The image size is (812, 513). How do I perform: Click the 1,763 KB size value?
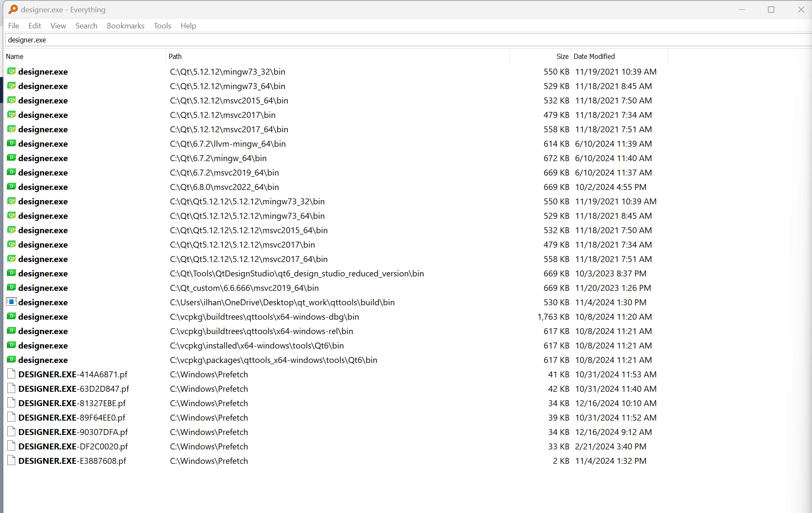553,317
